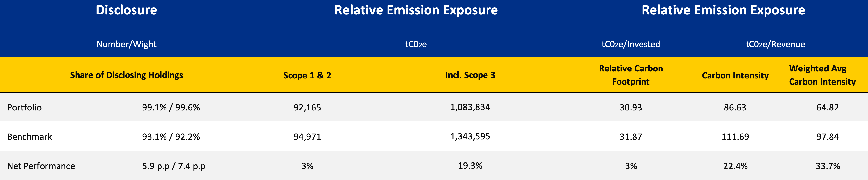The image size is (868, 180).
Task: Click the Portfolio carbon footprint value 30.93
Action: pos(631,107)
